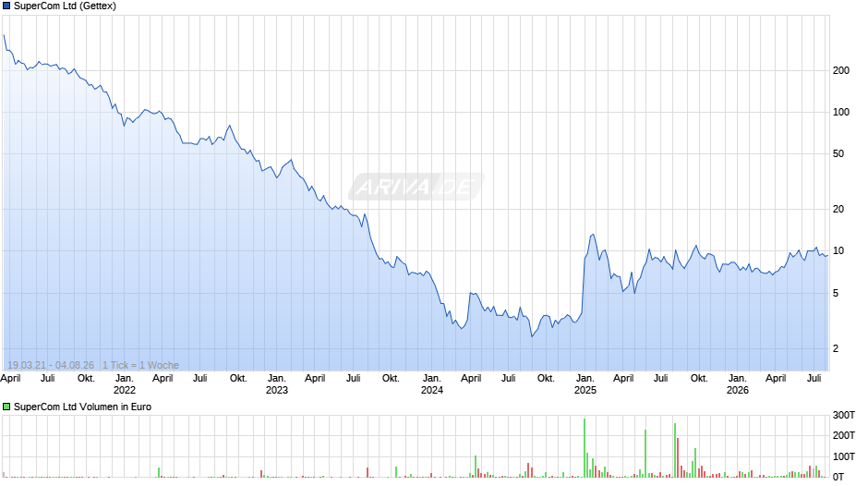Click the 20 price axis label

pyautogui.click(x=838, y=209)
